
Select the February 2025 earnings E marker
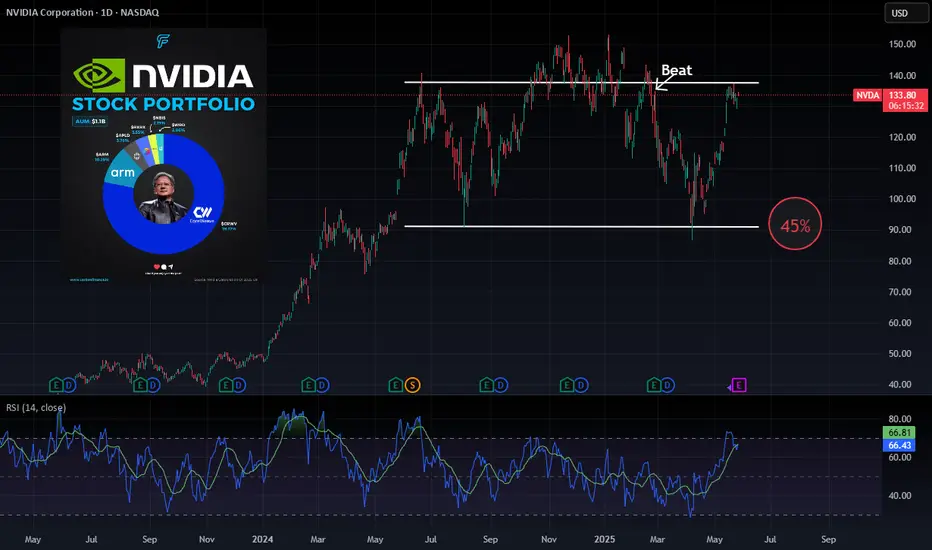[x=654, y=385]
